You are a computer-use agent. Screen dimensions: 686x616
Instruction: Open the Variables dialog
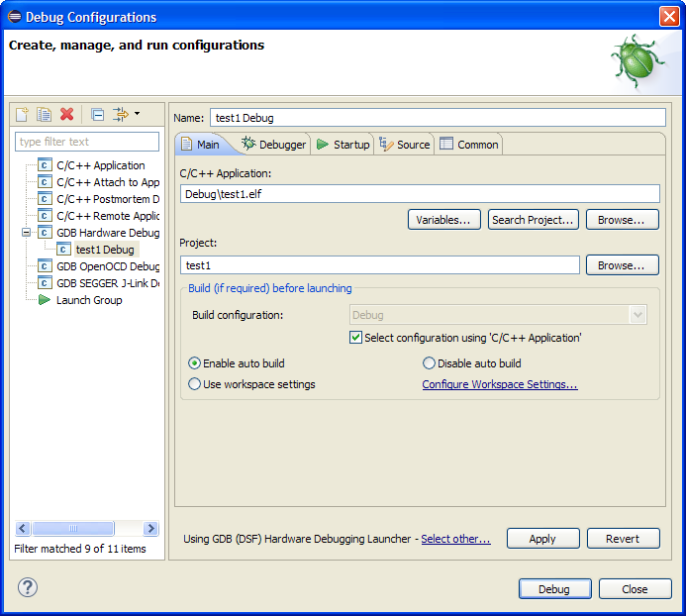pyautogui.click(x=443, y=219)
